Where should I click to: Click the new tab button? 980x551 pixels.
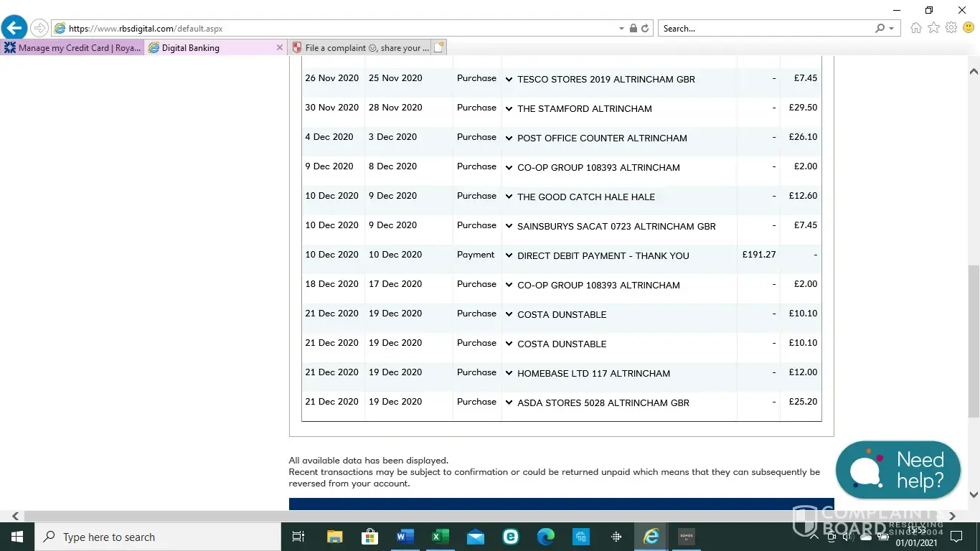pos(439,47)
